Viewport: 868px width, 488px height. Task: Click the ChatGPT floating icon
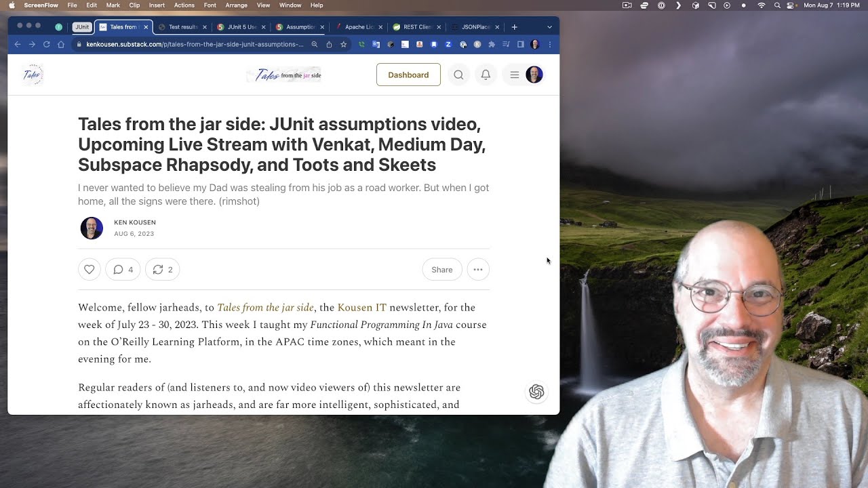click(x=536, y=392)
